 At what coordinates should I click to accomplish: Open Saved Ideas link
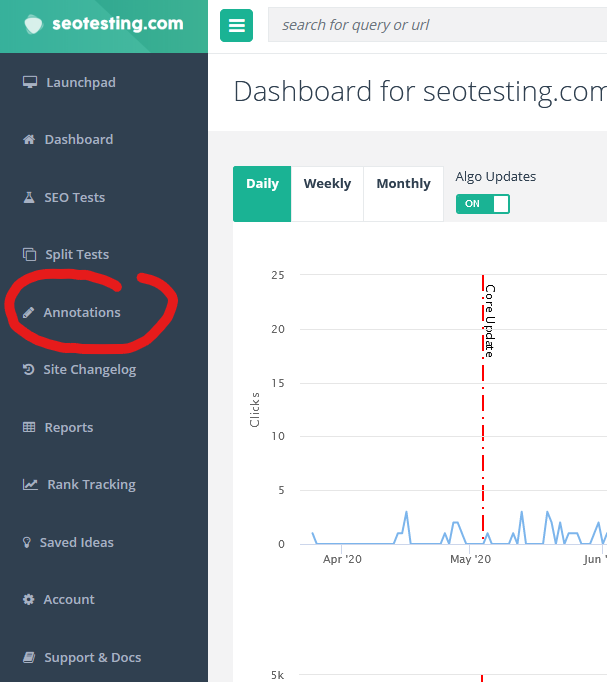(x=77, y=542)
